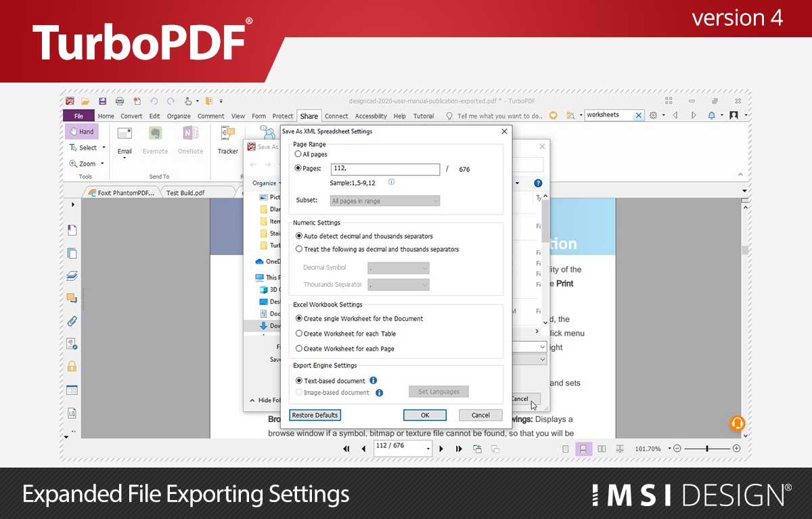
Task: Switch to the Home ribbon tab
Action: pos(106,116)
